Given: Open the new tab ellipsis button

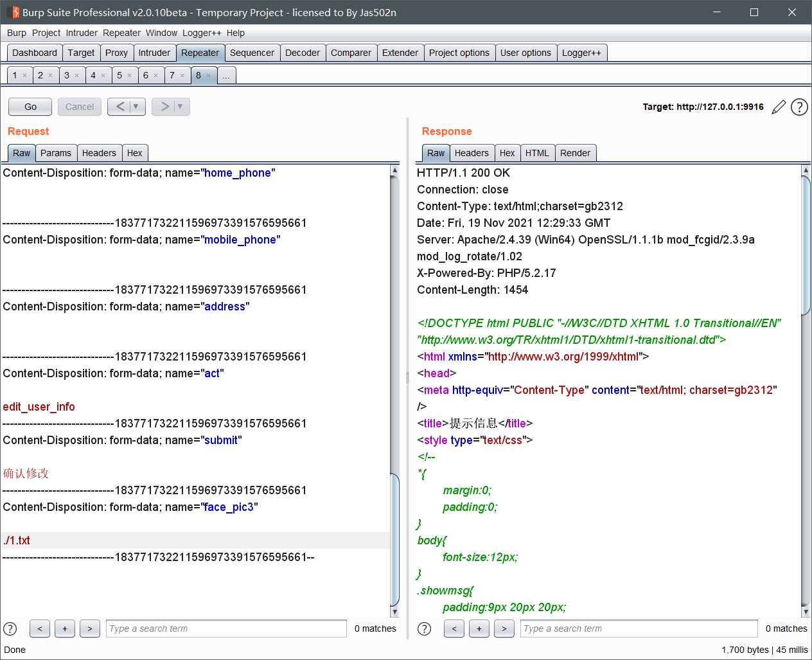Looking at the screenshot, I should point(226,76).
